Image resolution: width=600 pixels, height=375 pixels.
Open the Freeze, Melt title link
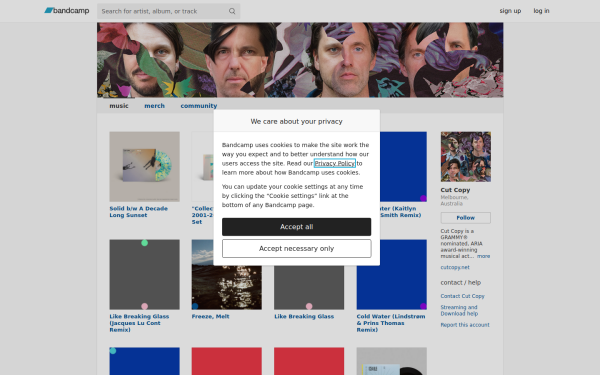pos(210,316)
